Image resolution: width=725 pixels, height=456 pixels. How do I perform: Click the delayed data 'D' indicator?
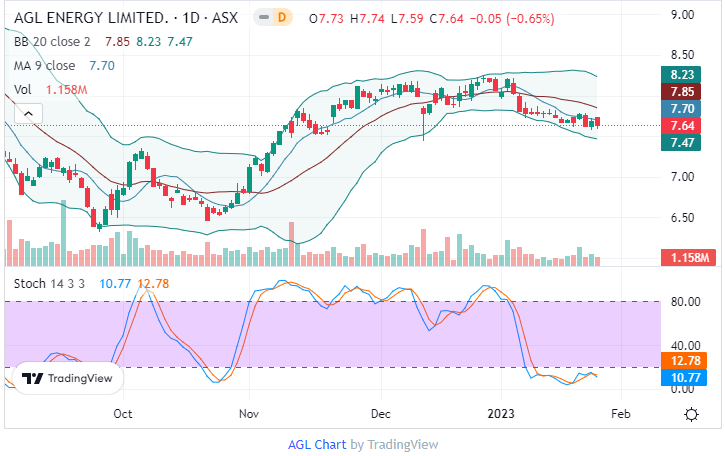tap(282, 20)
